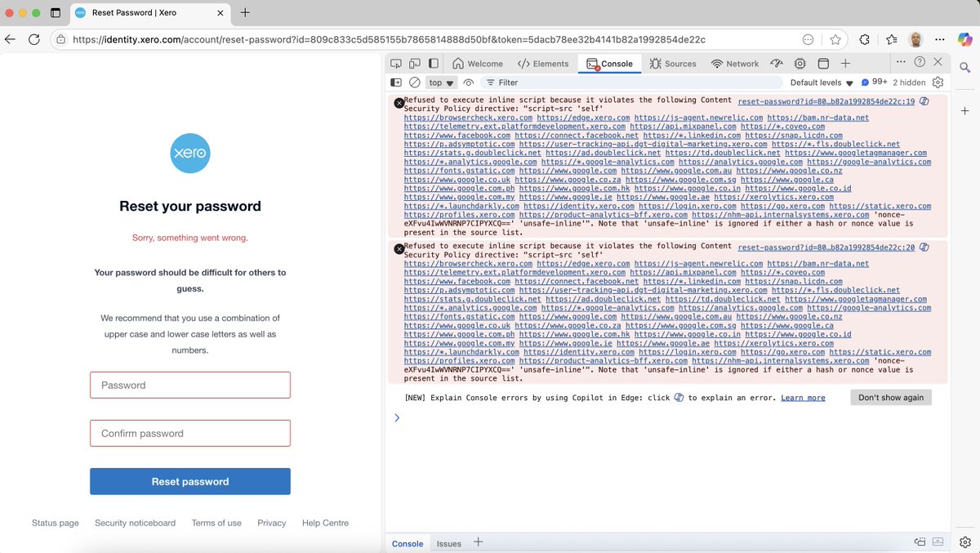
Task: Open Copilot from the browser toolbar
Action: pos(964,39)
